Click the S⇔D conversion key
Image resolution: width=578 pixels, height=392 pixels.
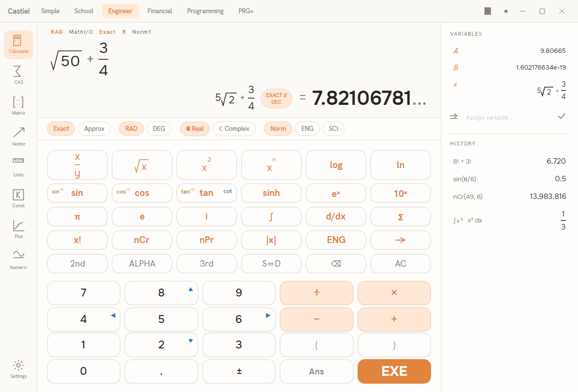tap(271, 264)
